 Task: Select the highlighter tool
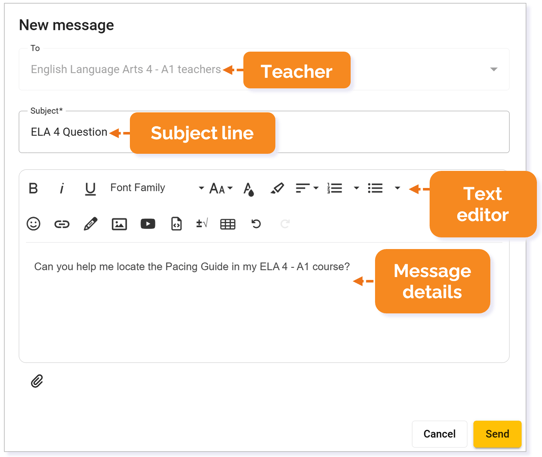277,188
